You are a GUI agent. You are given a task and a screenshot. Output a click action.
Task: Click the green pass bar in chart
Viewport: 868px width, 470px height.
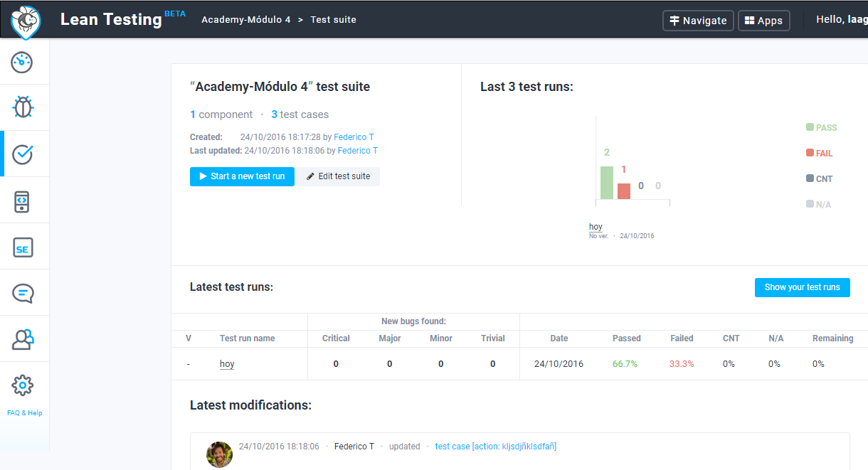[606, 183]
